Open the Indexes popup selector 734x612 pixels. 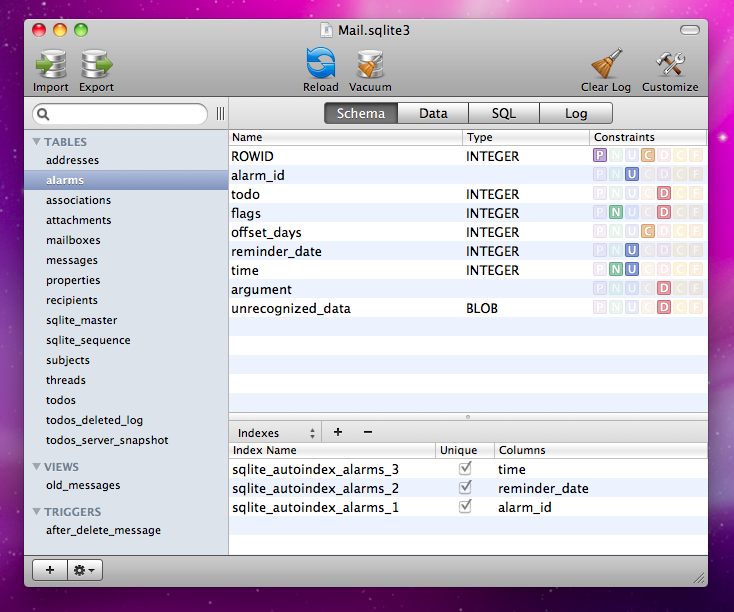[x=276, y=433]
